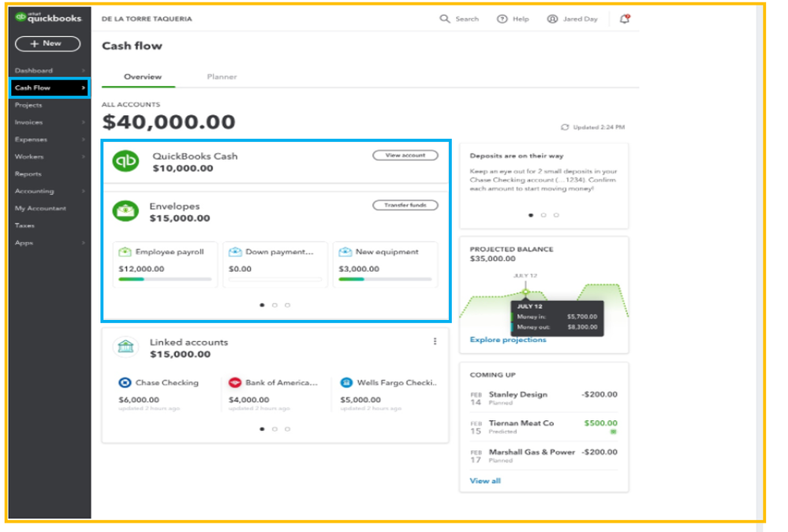Open Taxes in the sidebar
This screenshot has width=788, height=532.
(24, 225)
